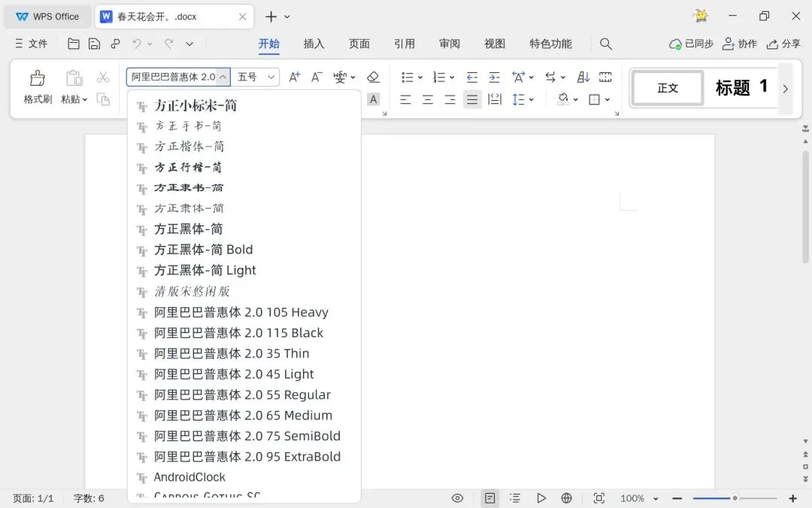The image size is (812, 508).
Task: Toggle justify alignment button
Action: pyautogui.click(x=472, y=99)
